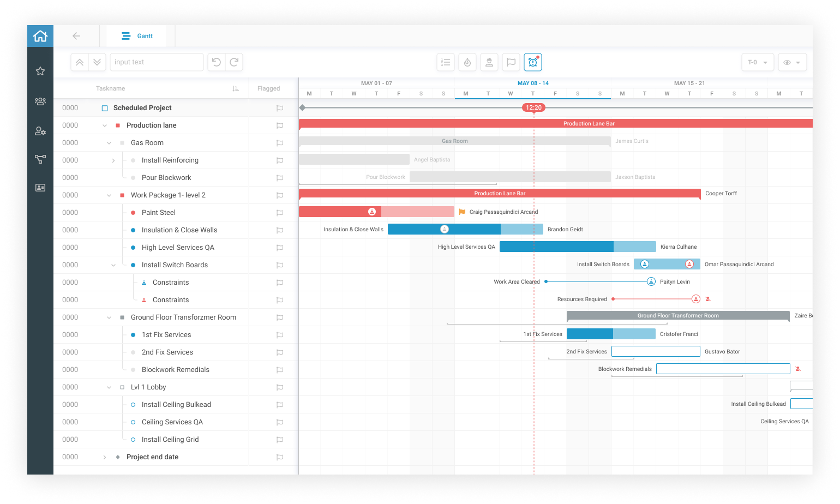Select the Gantt tab
The width and height of the screenshot is (840, 504).
[x=137, y=36]
